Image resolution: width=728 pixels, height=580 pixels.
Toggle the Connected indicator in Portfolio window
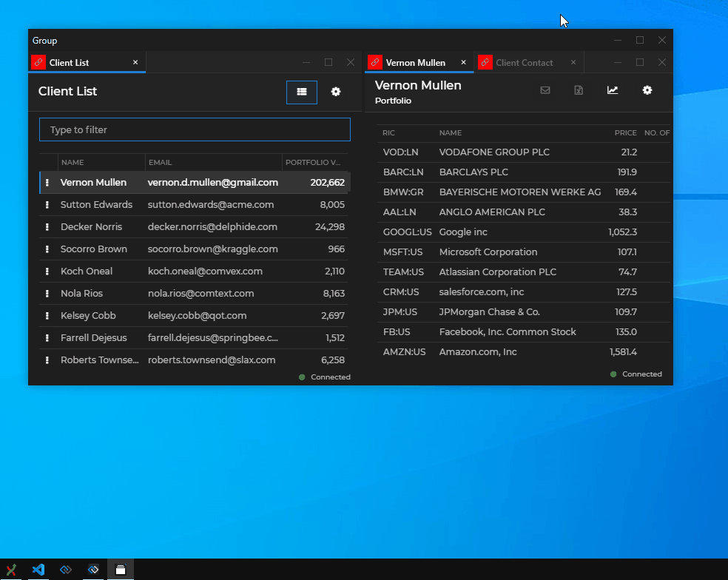pyautogui.click(x=636, y=374)
